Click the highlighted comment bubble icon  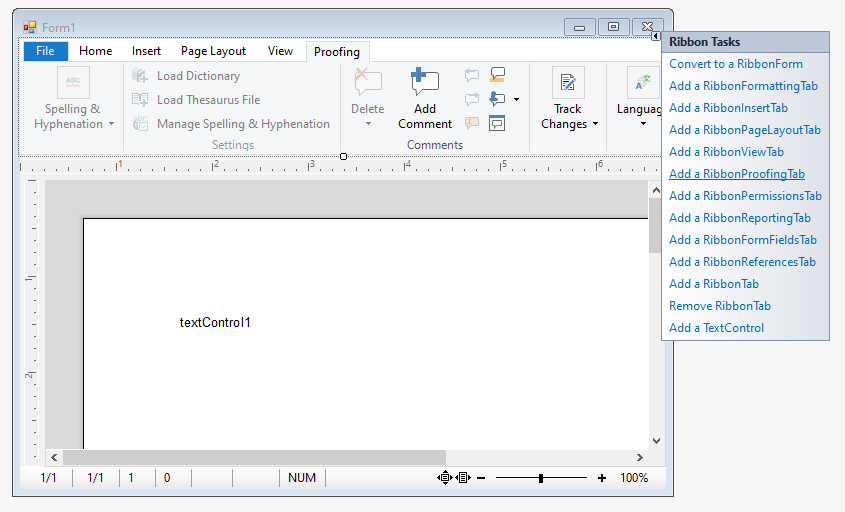(497, 75)
